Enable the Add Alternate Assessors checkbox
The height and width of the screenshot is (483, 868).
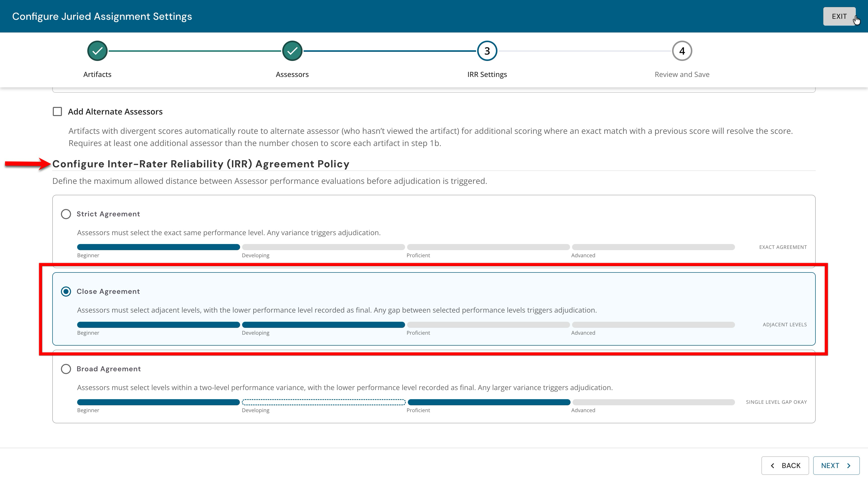[x=57, y=111]
